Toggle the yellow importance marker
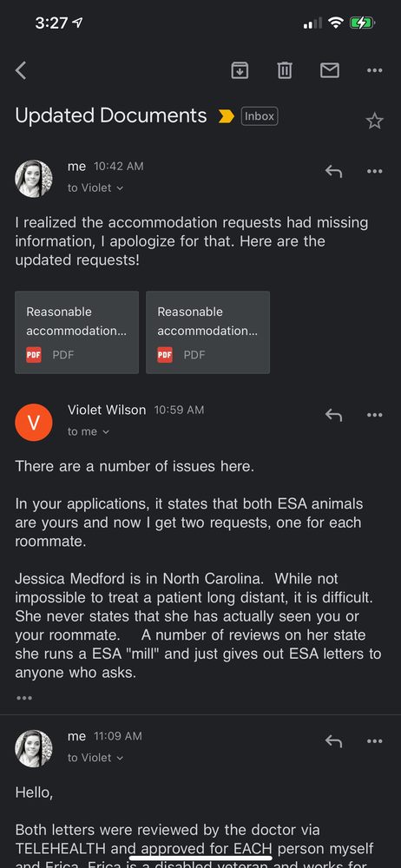The height and width of the screenshot is (868, 401). point(226,116)
